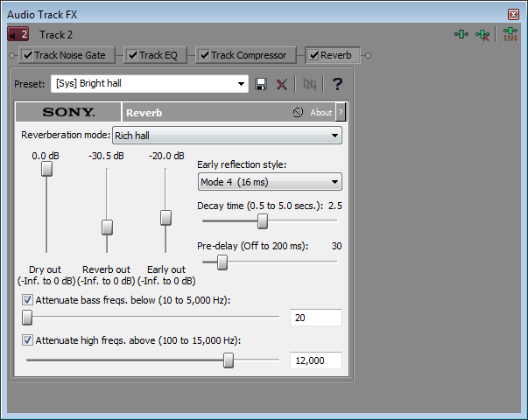Click the chain end connector circle
Viewport: 528px width, 420px height.
pos(368,55)
